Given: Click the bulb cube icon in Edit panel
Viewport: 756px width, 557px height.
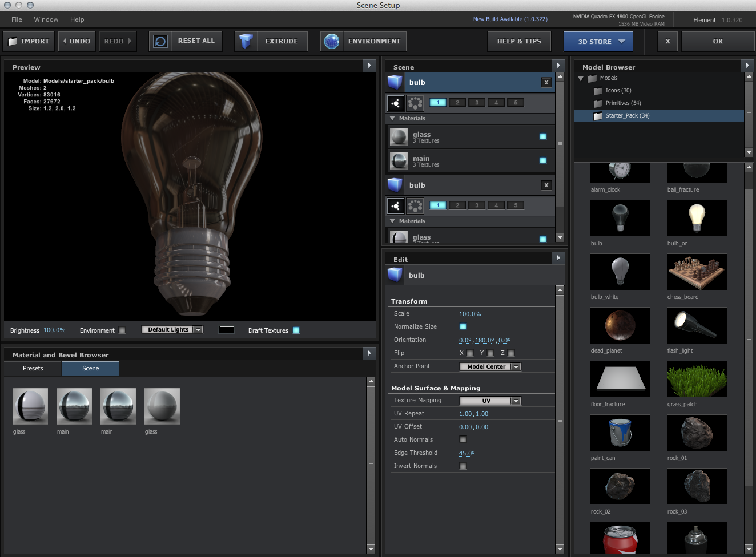Looking at the screenshot, I should [395, 275].
